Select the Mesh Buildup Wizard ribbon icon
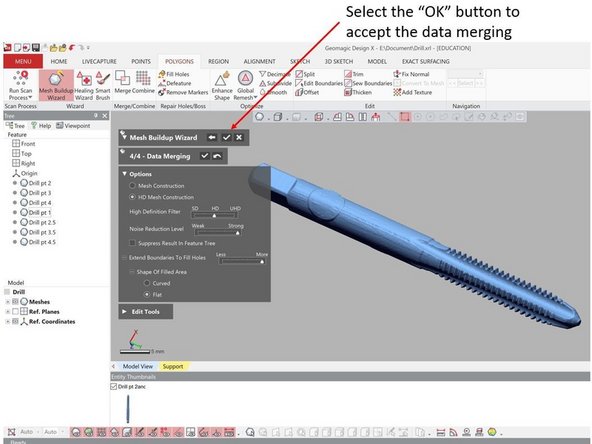This screenshot has width=592, height=444. (x=56, y=86)
